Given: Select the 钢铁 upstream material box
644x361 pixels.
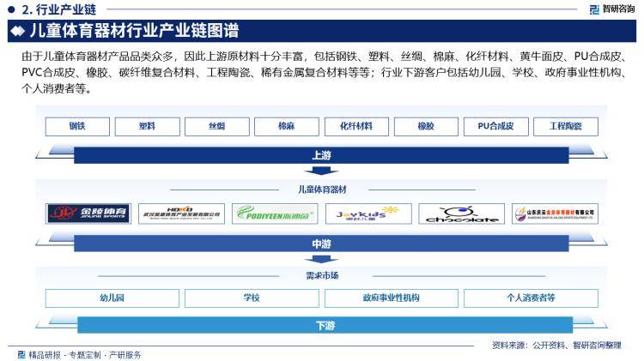Looking at the screenshot, I should [x=77, y=126].
